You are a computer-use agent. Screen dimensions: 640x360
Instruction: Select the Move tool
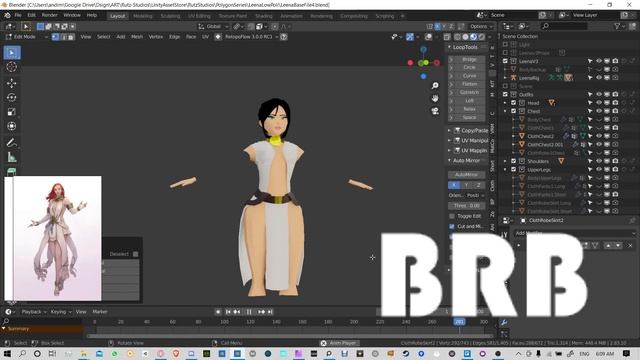click(12, 83)
